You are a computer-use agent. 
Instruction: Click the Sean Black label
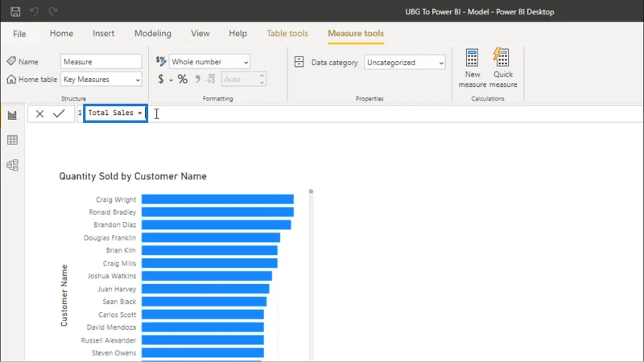pyautogui.click(x=119, y=302)
